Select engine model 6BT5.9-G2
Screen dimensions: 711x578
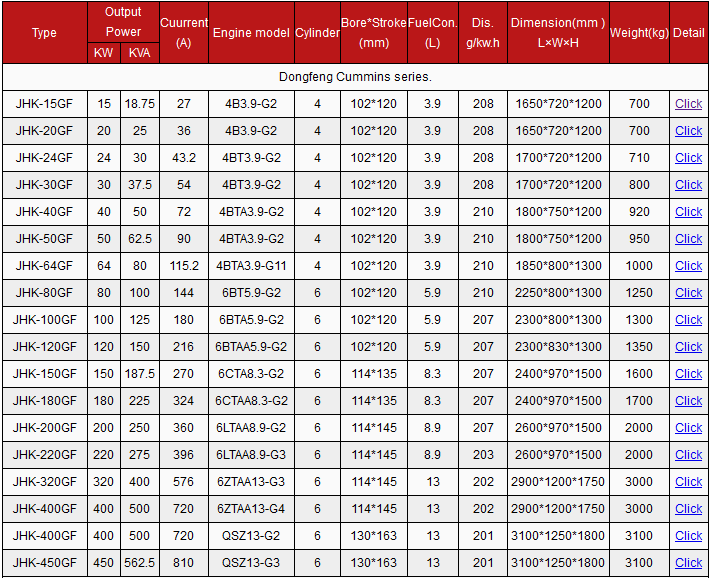pos(251,293)
